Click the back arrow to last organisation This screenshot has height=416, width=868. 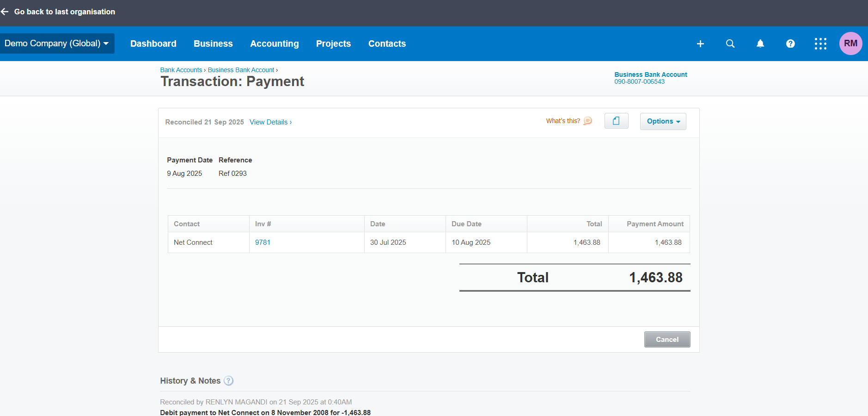click(x=5, y=12)
